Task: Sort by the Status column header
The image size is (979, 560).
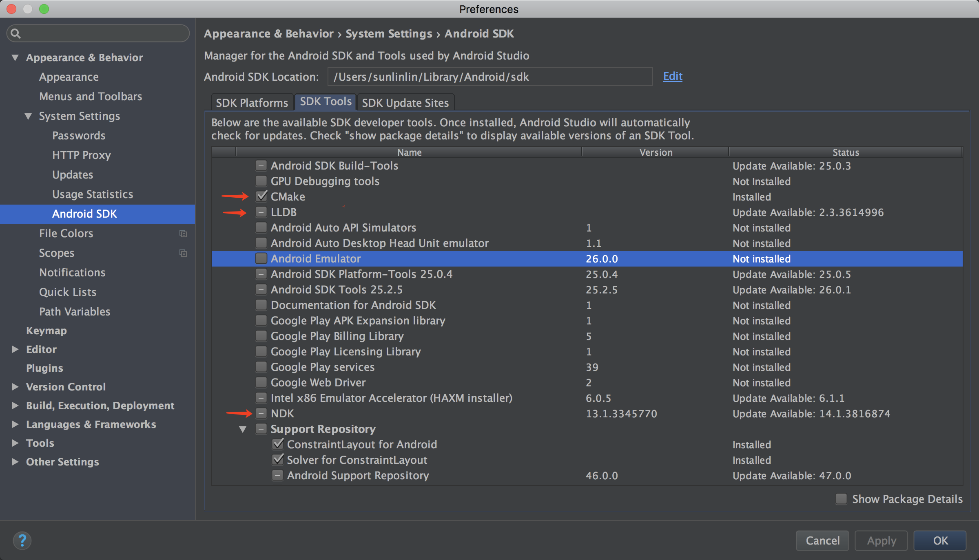Action: (x=846, y=152)
